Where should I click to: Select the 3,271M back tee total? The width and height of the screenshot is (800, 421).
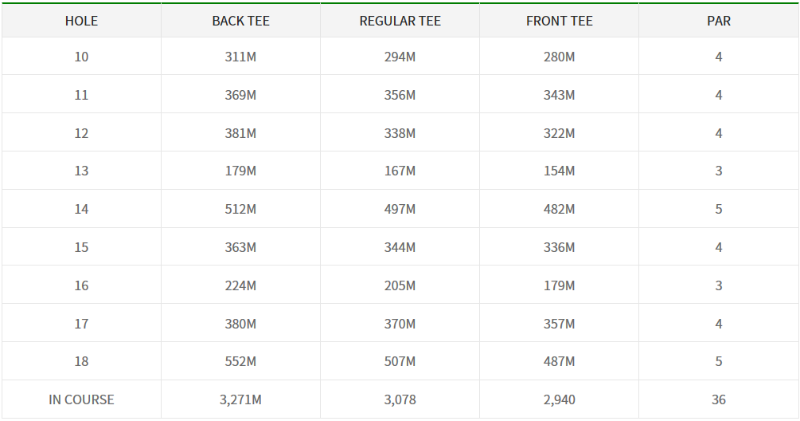240,400
